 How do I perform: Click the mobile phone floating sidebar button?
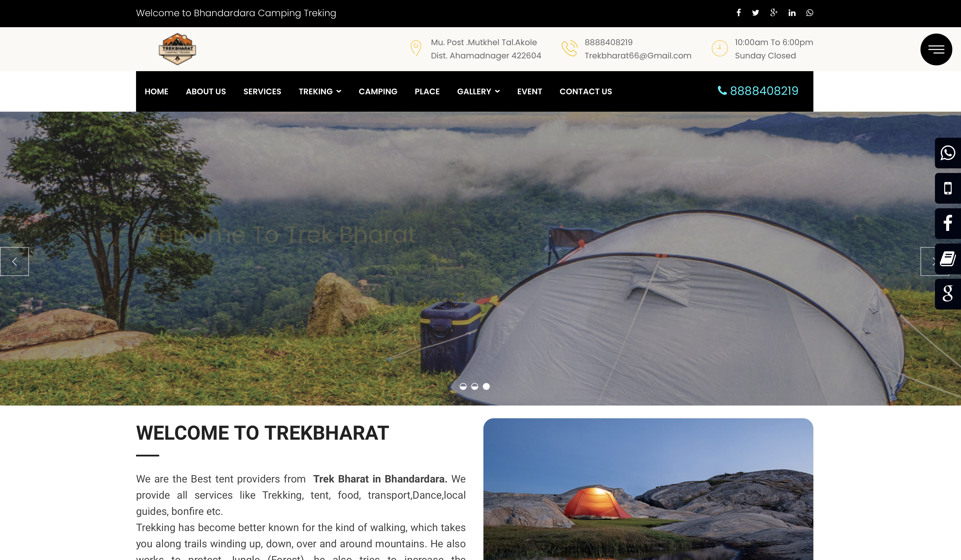pyautogui.click(x=948, y=188)
